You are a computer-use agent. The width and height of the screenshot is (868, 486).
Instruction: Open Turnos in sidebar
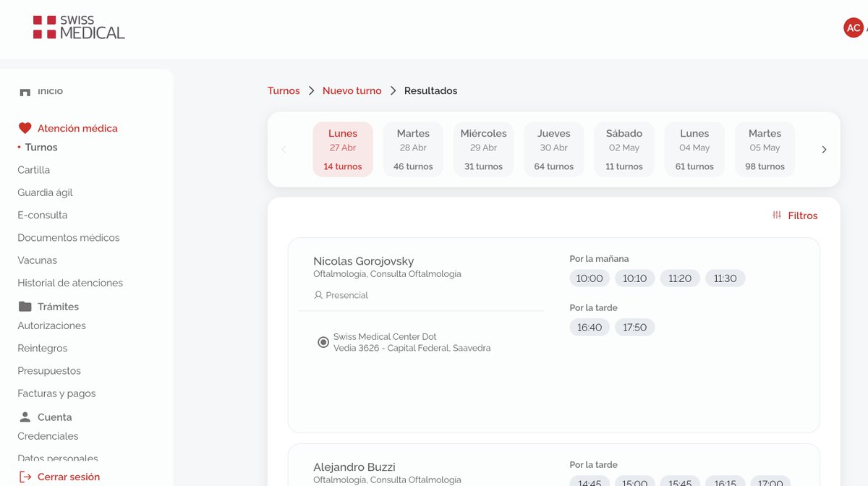click(x=41, y=147)
